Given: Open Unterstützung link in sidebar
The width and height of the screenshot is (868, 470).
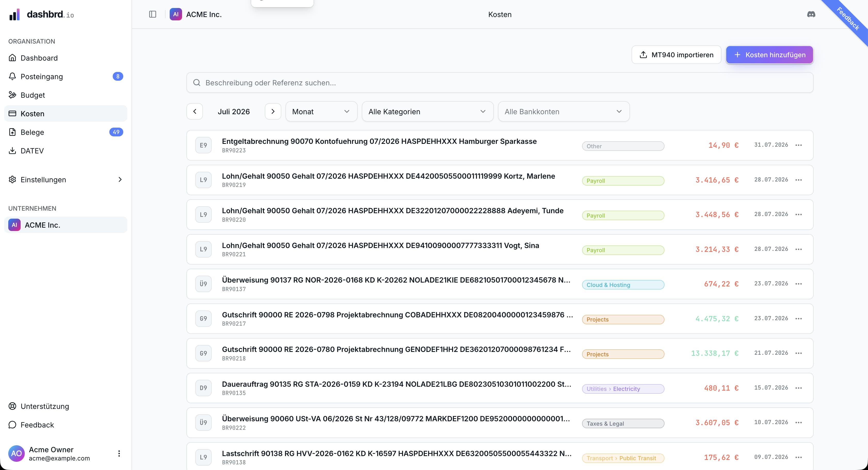Looking at the screenshot, I should coord(66,406).
